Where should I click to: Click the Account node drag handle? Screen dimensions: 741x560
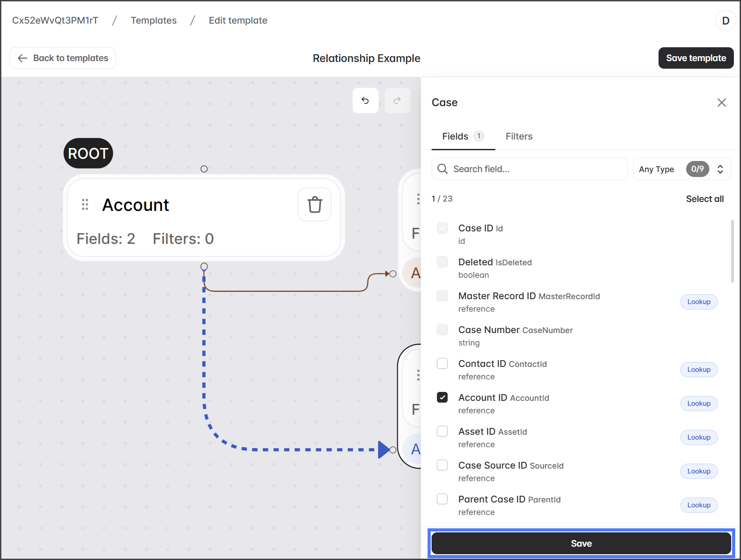pos(85,205)
